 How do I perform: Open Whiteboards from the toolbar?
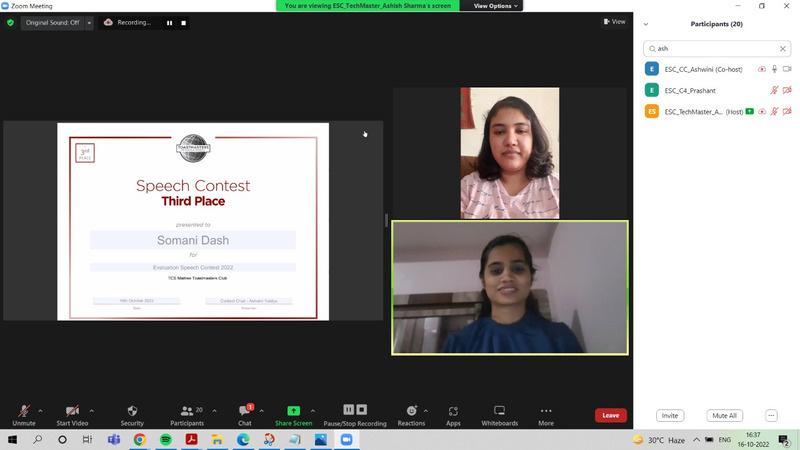[499, 415]
